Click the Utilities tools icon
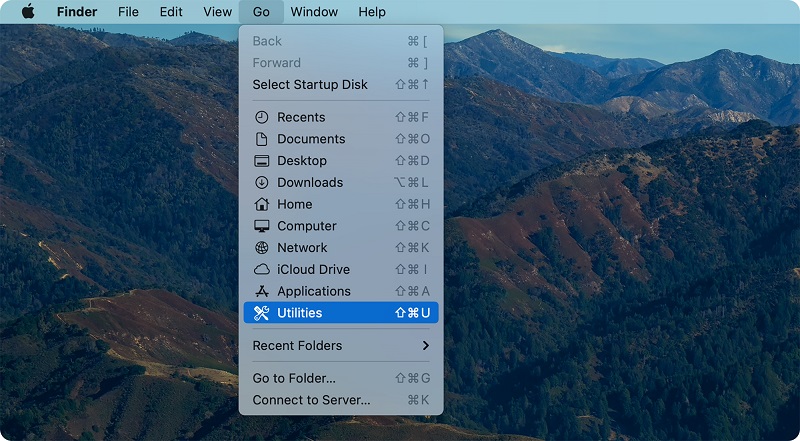 (x=262, y=313)
